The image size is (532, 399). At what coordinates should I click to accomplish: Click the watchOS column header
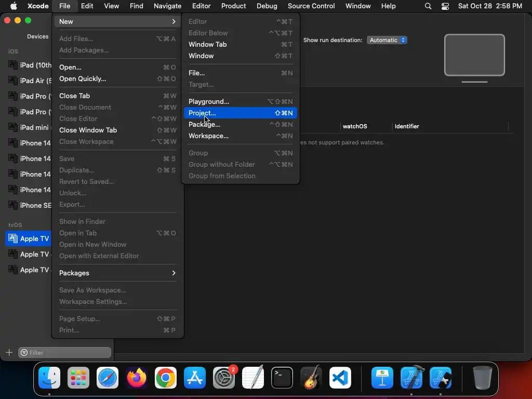pyautogui.click(x=355, y=126)
